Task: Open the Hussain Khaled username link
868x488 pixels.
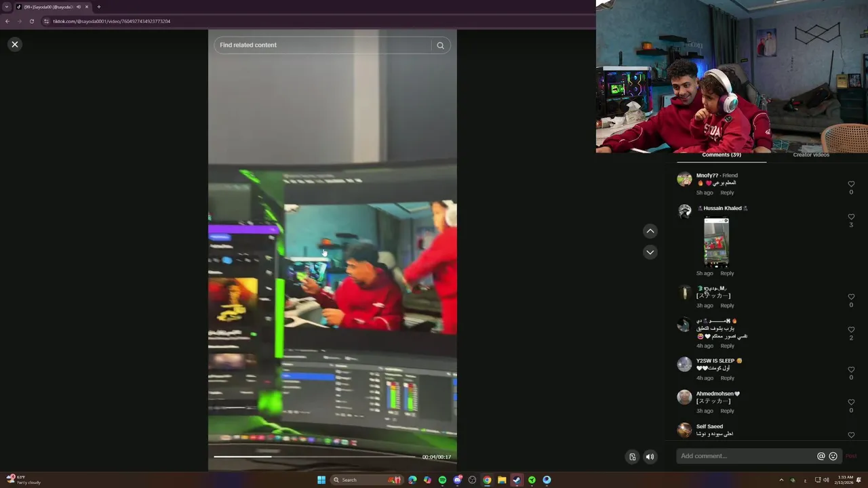Action: pyautogui.click(x=722, y=208)
